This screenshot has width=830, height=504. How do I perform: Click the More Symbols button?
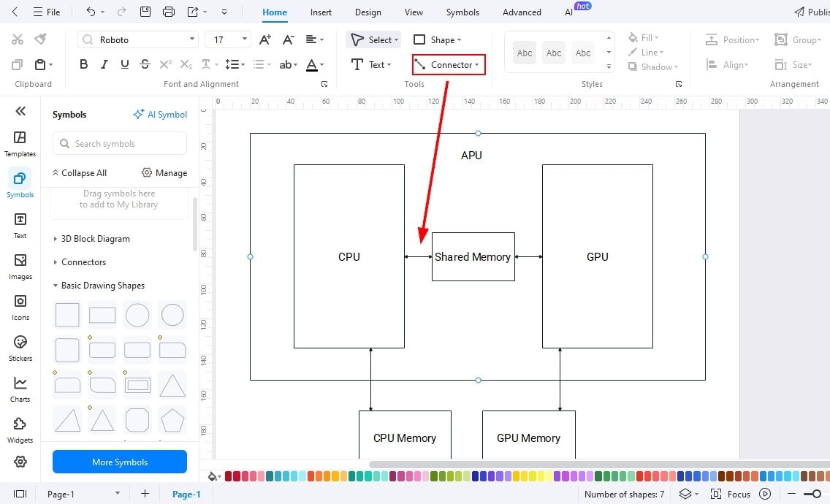click(x=120, y=462)
